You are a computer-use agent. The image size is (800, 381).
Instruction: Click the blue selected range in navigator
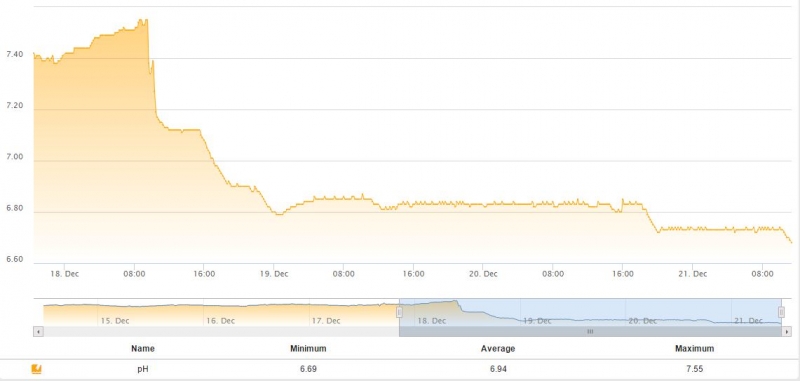pos(590,312)
